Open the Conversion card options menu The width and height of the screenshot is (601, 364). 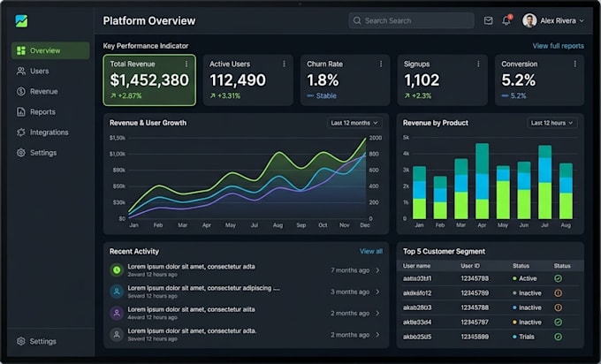(x=574, y=64)
